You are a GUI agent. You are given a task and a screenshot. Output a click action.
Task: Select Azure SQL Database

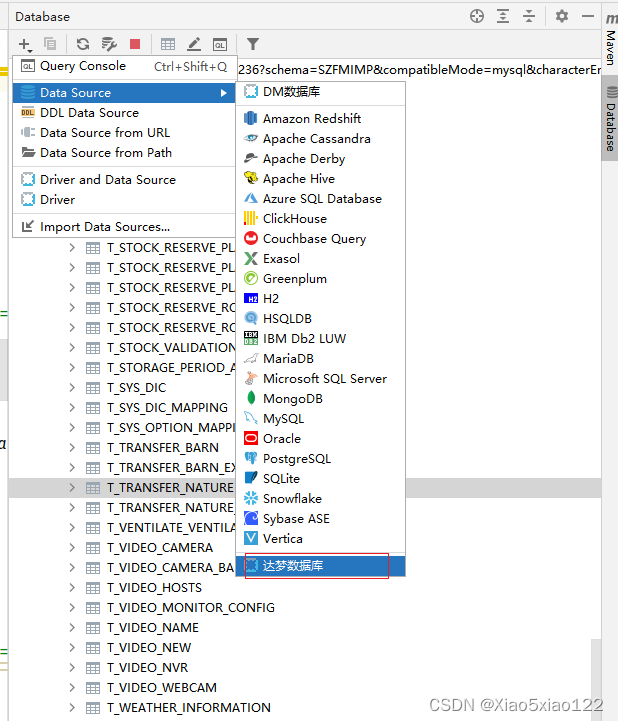(320, 199)
